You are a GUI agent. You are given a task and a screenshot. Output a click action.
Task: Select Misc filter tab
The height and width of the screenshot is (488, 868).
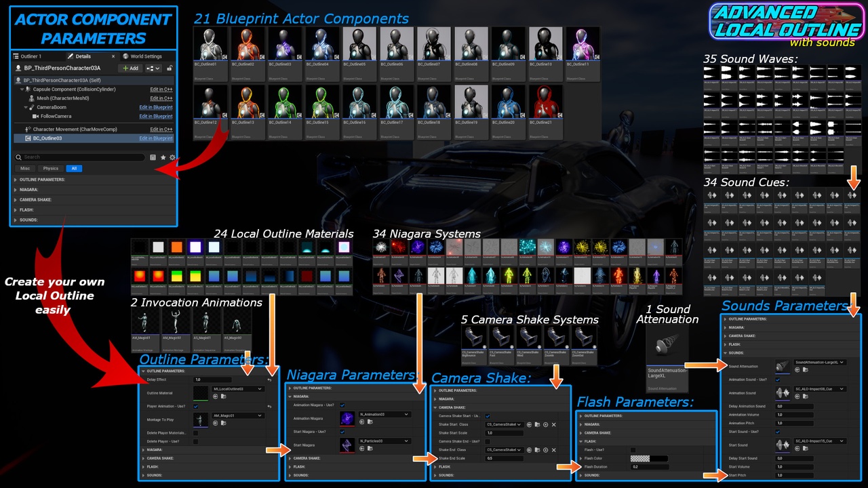(x=25, y=168)
